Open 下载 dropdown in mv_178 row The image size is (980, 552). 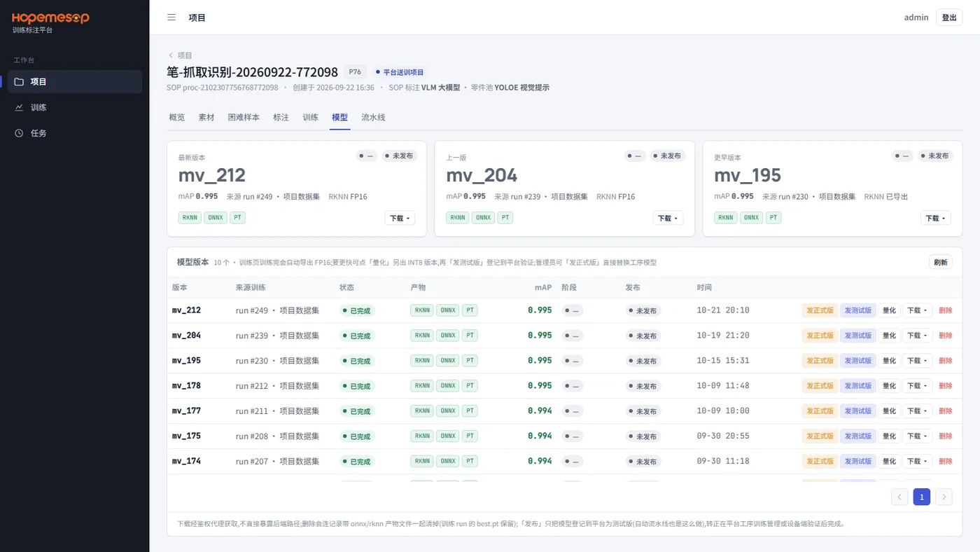tap(917, 386)
